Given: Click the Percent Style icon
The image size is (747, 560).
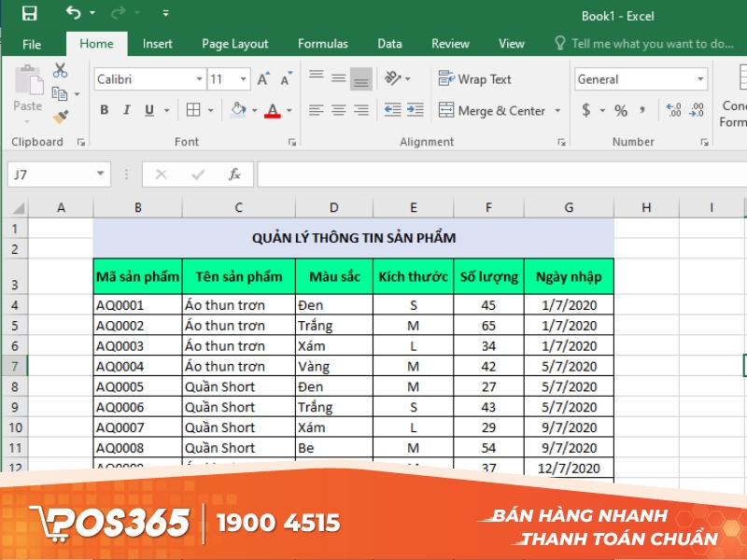Looking at the screenshot, I should tap(621, 111).
